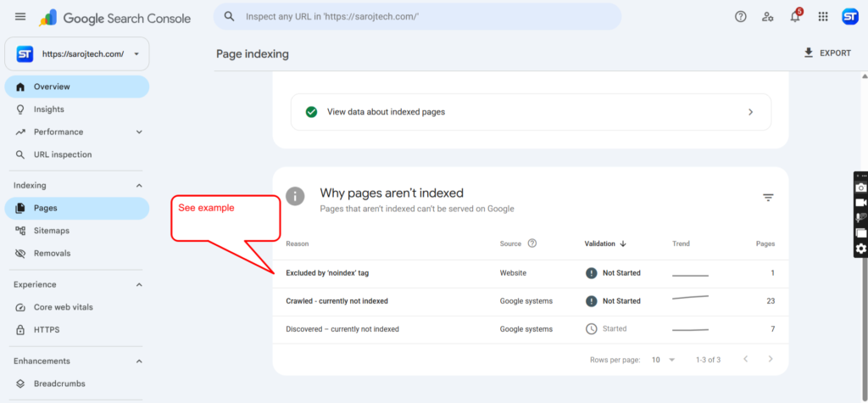Click chevron on indexed pages card
The width and height of the screenshot is (868, 403).
[751, 112]
